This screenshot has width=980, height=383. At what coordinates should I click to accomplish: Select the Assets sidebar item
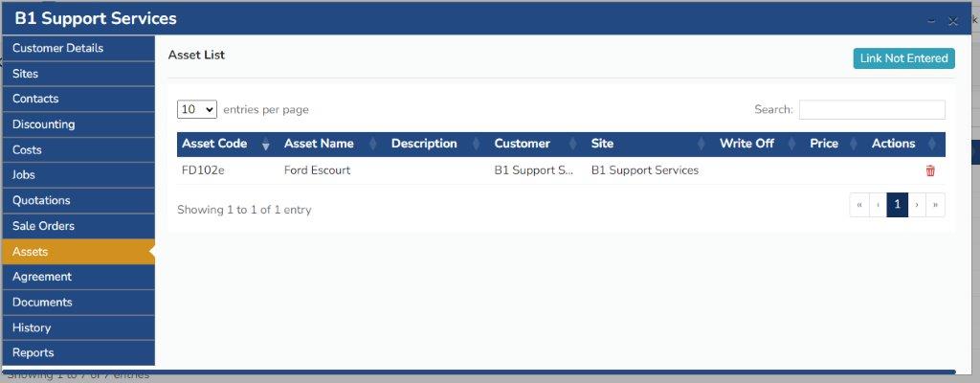[78, 252]
